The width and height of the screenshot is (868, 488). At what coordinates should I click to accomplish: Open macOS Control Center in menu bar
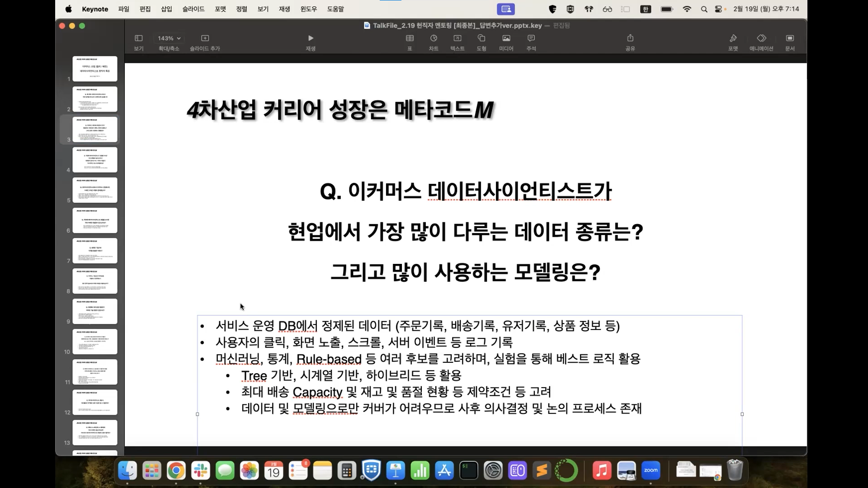(x=718, y=9)
